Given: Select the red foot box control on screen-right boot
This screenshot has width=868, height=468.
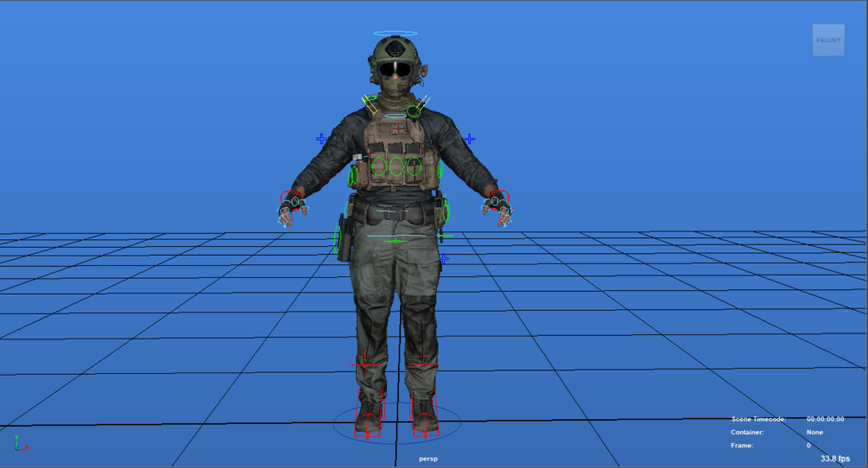Looking at the screenshot, I should [425, 413].
